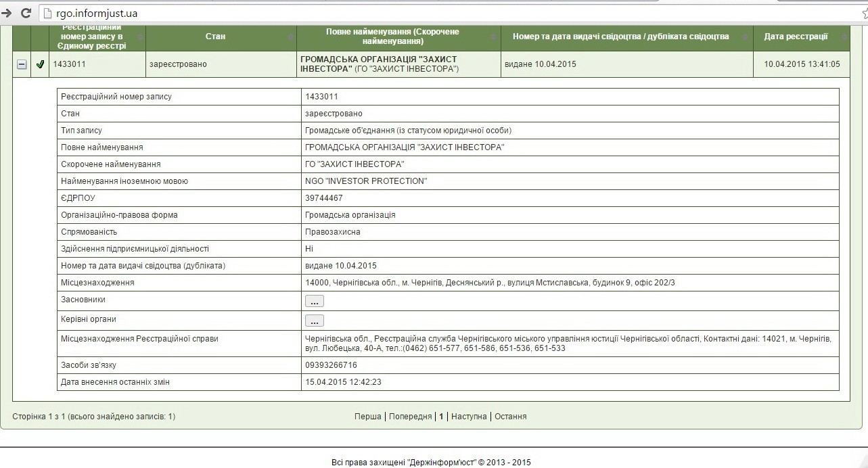Image resolution: width=868 pixels, height=468 pixels.
Task: Expand the Засновники list with ellipsis button
Action: coord(314,301)
